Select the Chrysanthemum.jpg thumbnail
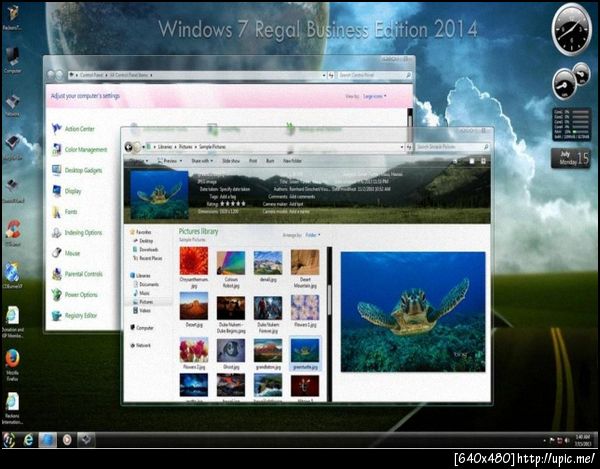Image resolution: width=600 pixels, height=469 pixels. pos(194,267)
